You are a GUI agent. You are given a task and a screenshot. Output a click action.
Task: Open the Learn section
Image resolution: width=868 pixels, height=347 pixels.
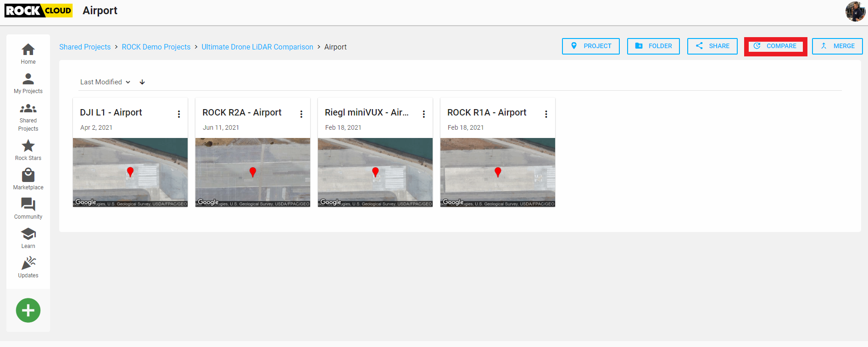(28, 238)
